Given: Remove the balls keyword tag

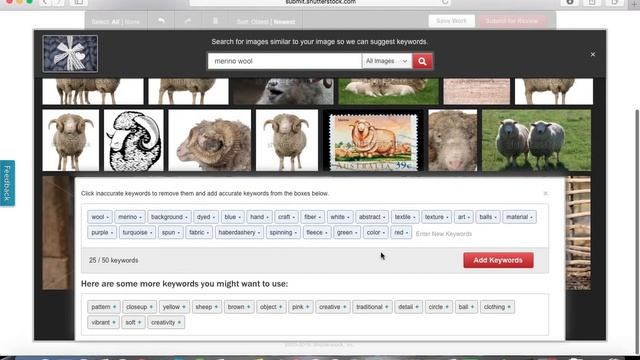Looking at the screenshot, I should [x=488, y=217].
